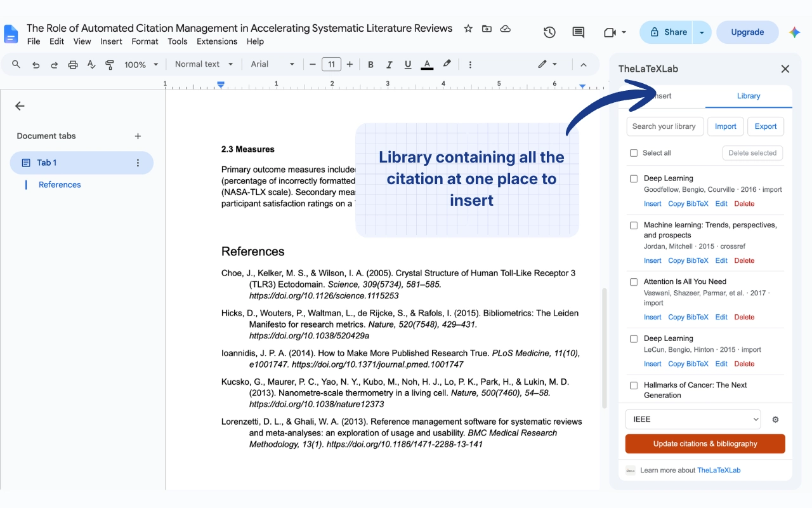The width and height of the screenshot is (812, 508).
Task: Apply italic formatting
Action: [390, 64]
